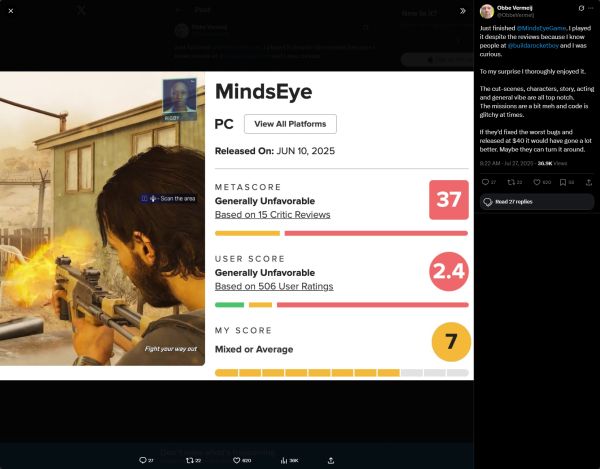Bookmark the post using the bookmark icon
The width and height of the screenshot is (600, 469).
[563, 182]
